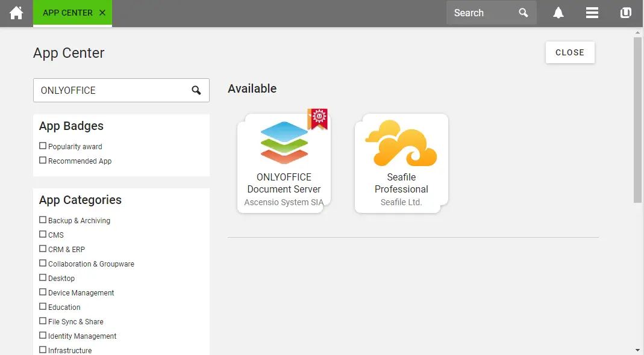Click the magnifier in the top search bar
Screen dimensions: 644x355
pos(522,12)
